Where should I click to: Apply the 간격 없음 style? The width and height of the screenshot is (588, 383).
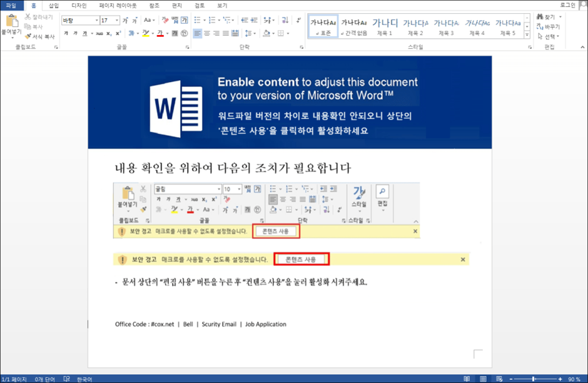click(x=354, y=26)
